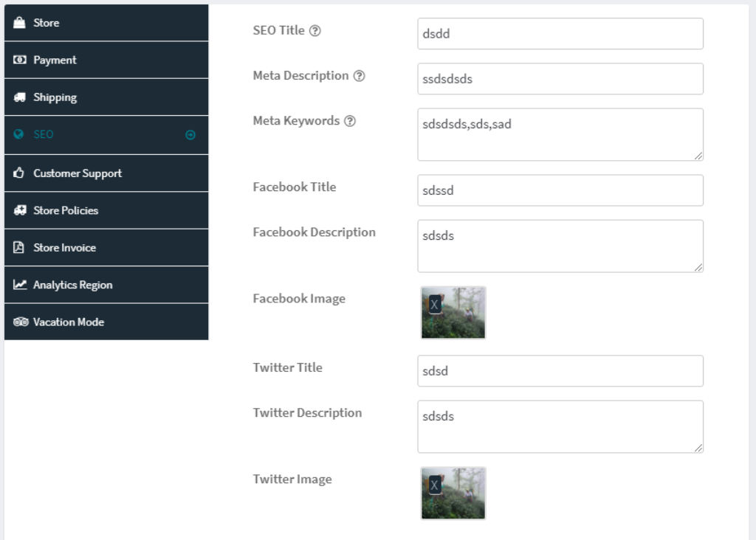Click the Shipping truck icon
This screenshot has height=540, width=756.
point(20,97)
